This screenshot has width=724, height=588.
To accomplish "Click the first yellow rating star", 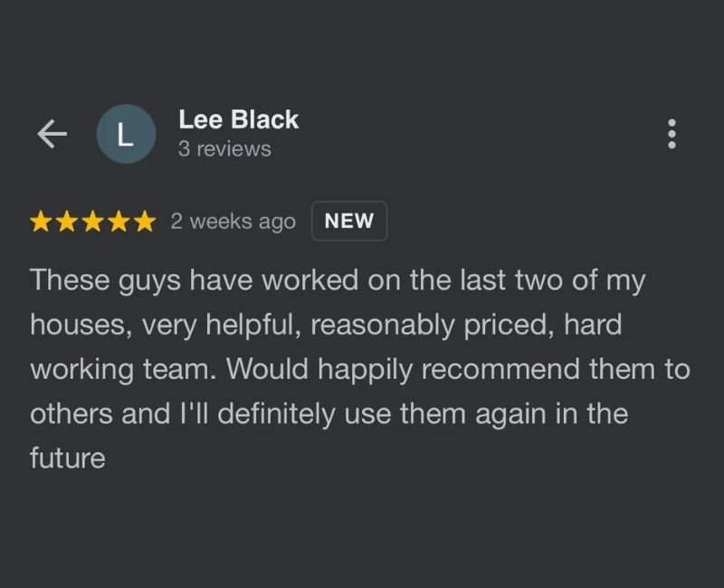I will (41, 222).
